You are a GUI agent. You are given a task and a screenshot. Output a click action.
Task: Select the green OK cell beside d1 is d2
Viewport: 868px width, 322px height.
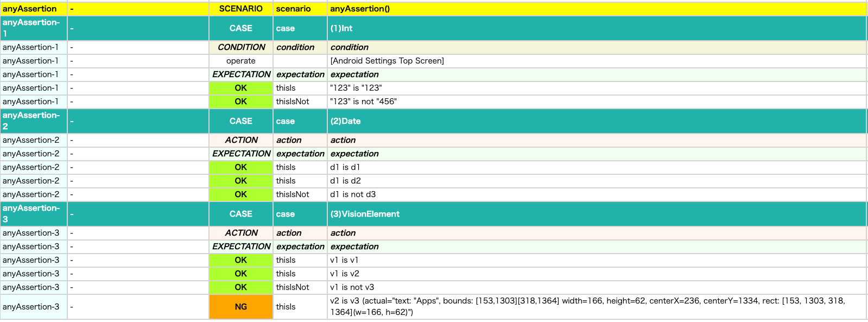point(240,181)
